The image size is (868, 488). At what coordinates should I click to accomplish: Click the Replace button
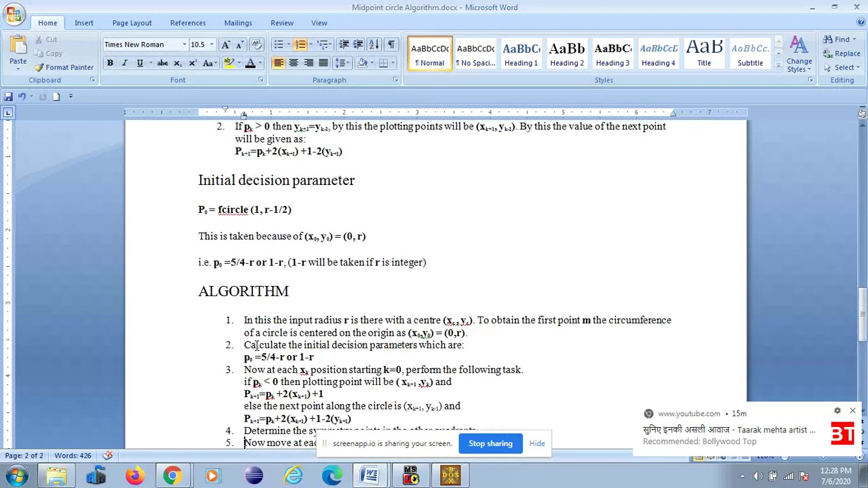pos(842,54)
